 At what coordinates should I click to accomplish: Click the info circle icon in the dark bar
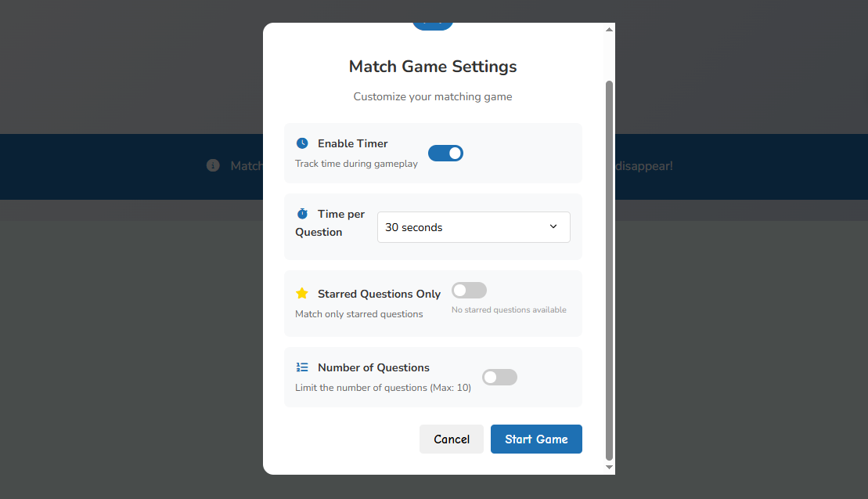coord(212,165)
